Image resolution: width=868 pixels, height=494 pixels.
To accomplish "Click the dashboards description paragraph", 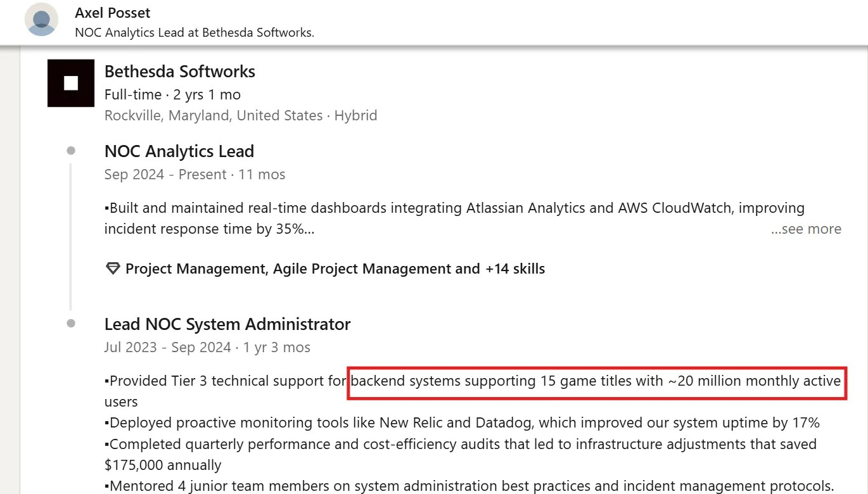I will pyautogui.click(x=454, y=218).
